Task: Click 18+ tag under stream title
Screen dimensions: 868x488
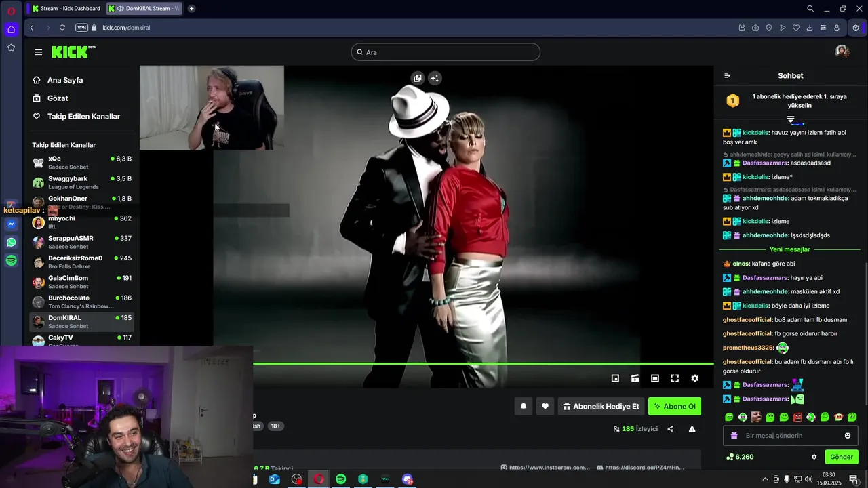Action: pos(275,426)
